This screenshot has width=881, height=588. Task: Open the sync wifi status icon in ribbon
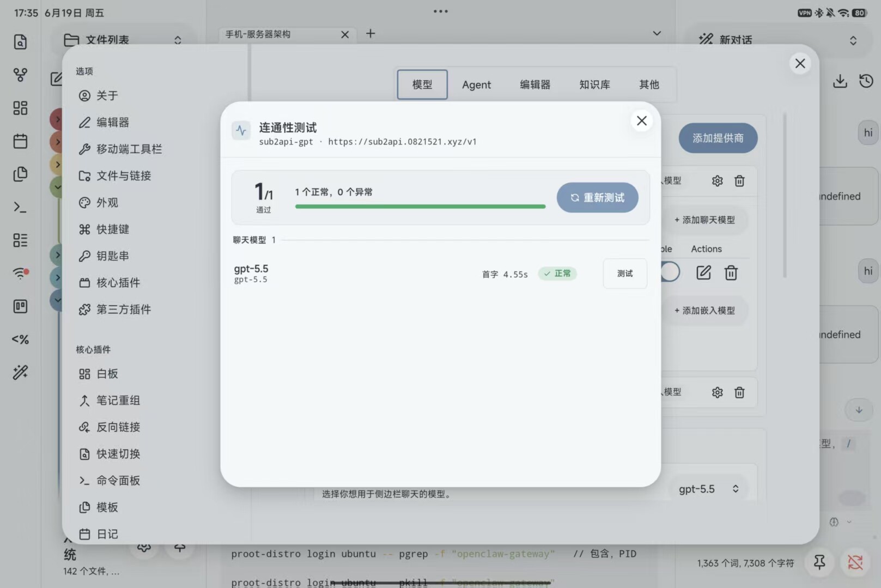coord(20,273)
